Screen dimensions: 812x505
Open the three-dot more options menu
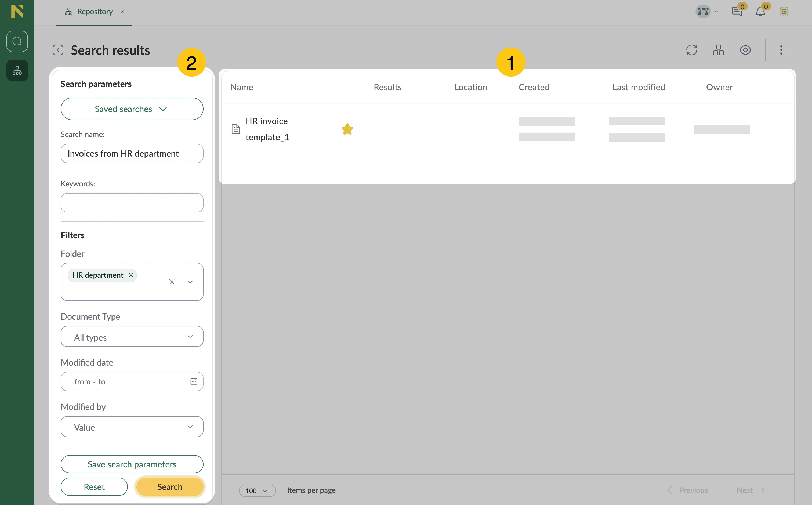click(x=781, y=50)
